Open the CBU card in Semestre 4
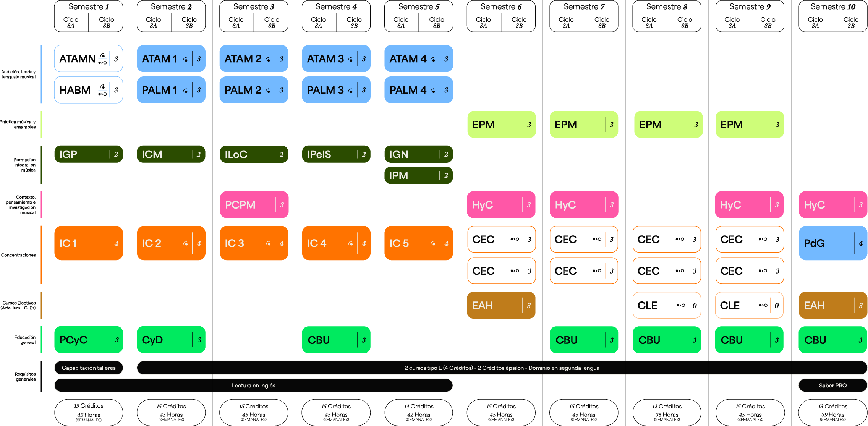 click(336, 340)
